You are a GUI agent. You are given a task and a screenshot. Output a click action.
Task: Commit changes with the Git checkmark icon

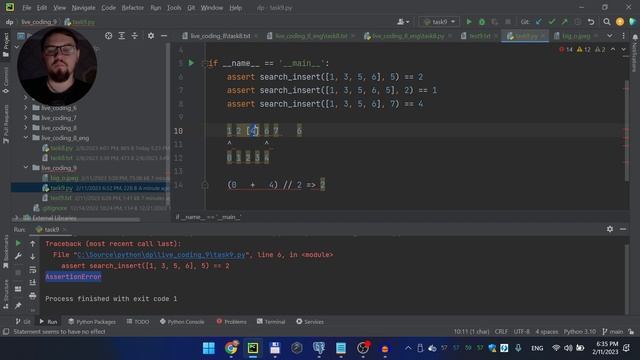coord(552,22)
